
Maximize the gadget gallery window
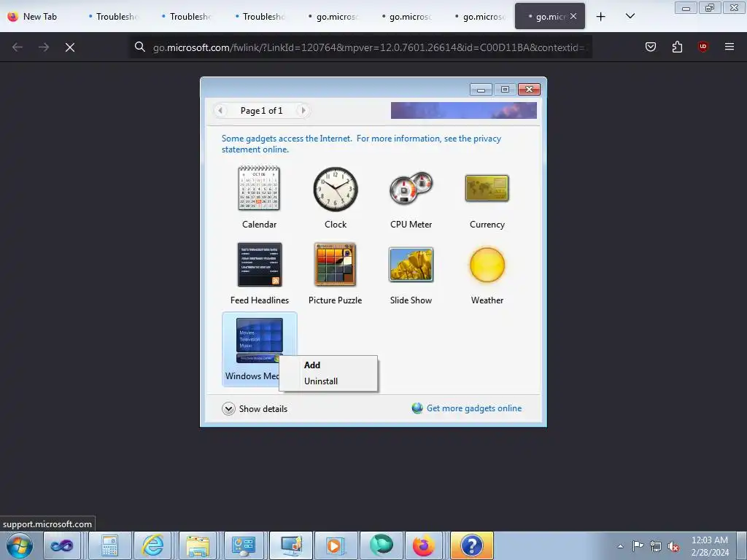pos(505,90)
